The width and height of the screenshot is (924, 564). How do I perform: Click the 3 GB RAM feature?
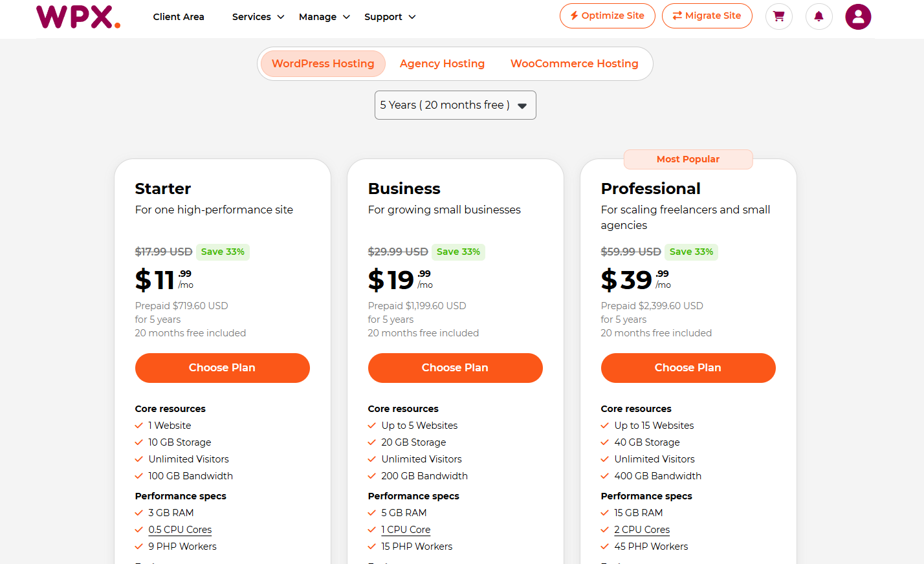(171, 513)
